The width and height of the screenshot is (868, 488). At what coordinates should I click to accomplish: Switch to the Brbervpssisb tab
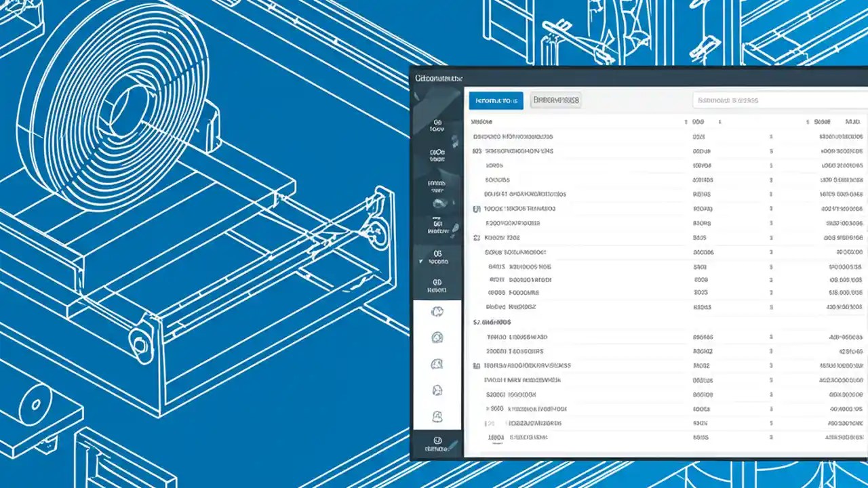tap(555, 100)
